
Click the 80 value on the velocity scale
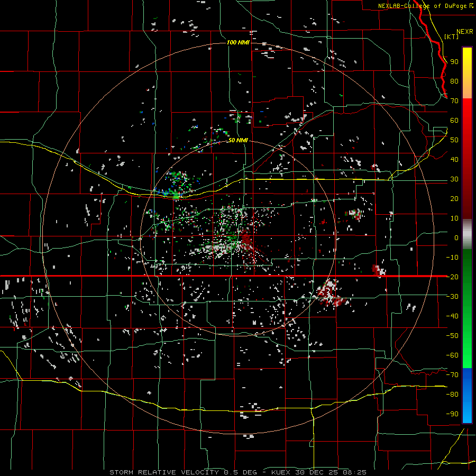[x=454, y=81]
